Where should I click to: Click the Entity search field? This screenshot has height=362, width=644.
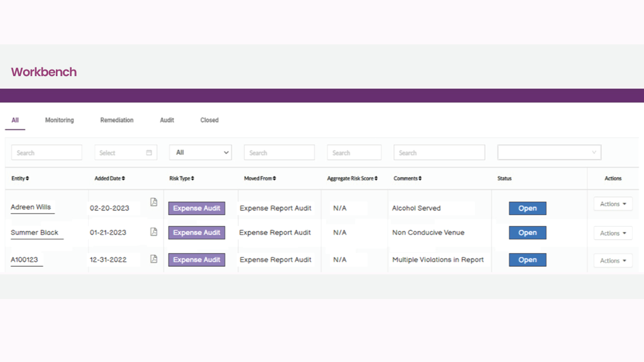point(47,153)
